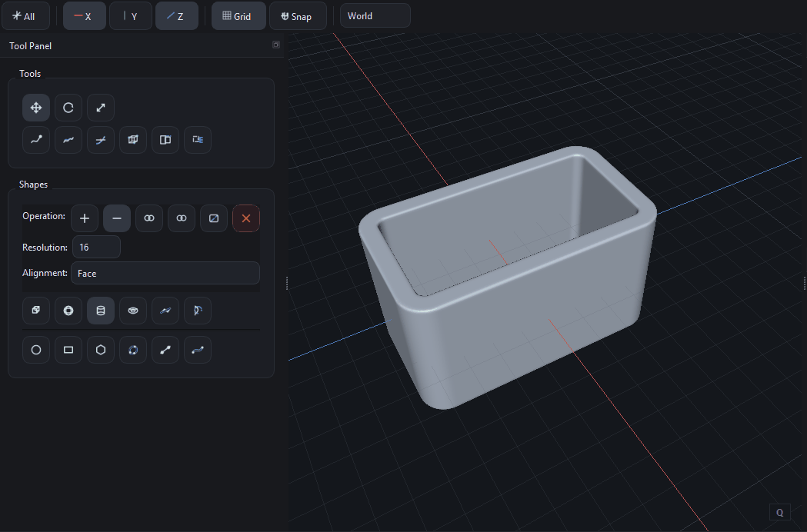Click the slashed-square Operation button
807x532 pixels.
[214, 218]
